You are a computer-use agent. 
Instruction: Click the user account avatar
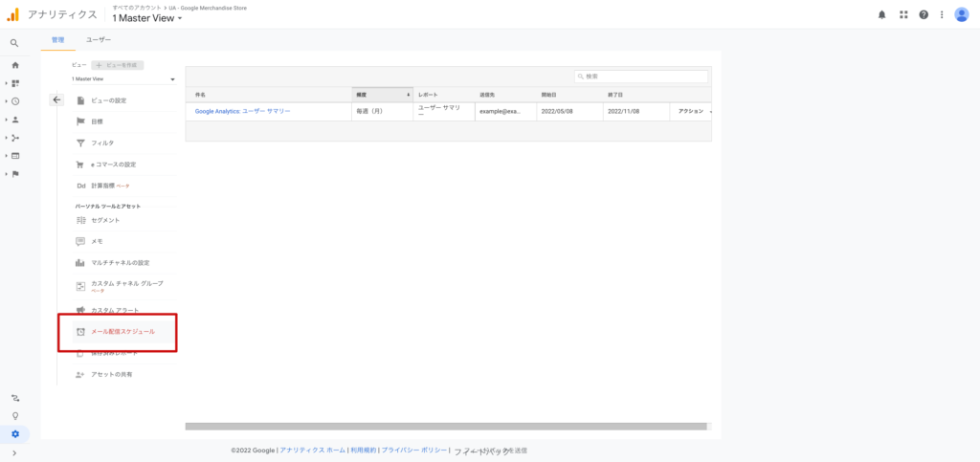961,14
